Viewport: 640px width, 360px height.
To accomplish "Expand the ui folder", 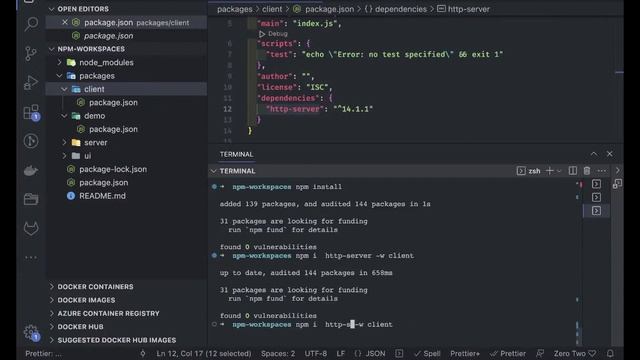I will click(x=64, y=156).
